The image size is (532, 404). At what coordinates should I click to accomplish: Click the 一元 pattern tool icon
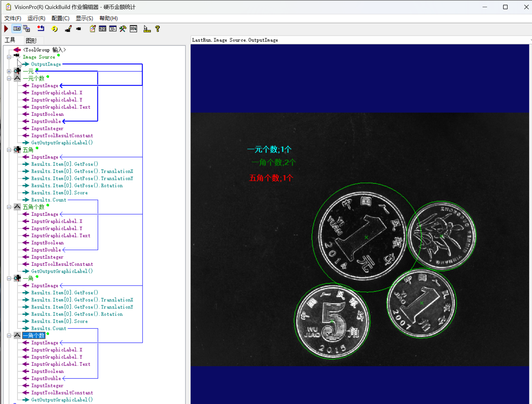[x=17, y=71]
